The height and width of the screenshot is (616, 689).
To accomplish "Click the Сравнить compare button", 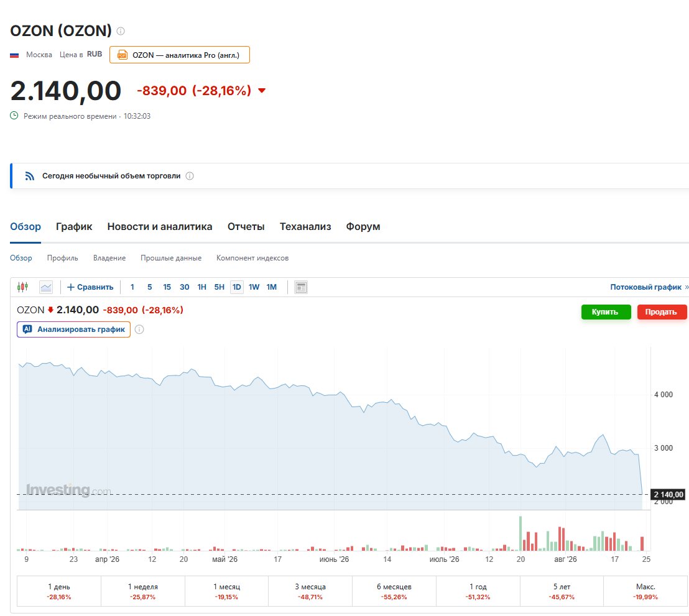I will (x=90, y=287).
